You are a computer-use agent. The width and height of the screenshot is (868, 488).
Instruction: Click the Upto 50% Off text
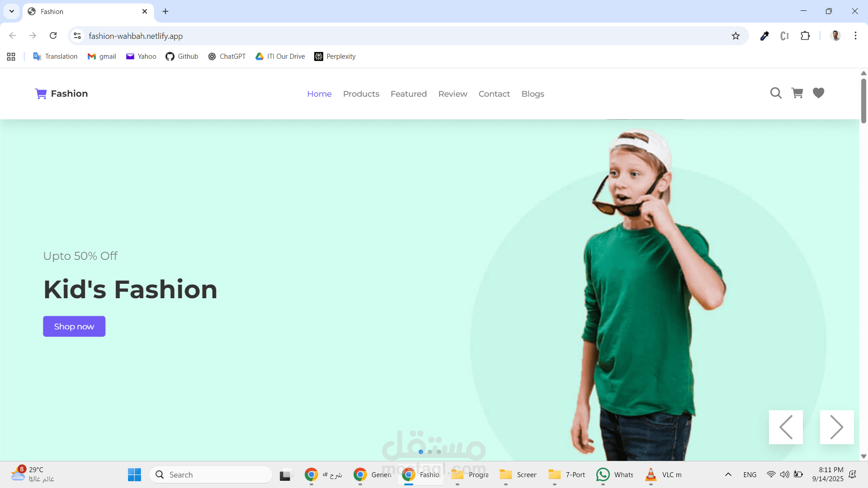pyautogui.click(x=80, y=256)
